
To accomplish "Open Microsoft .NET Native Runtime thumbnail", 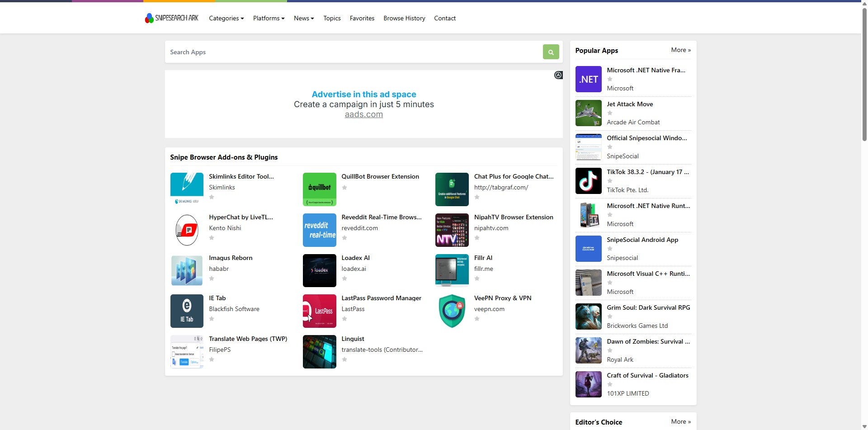I will tap(588, 215).
